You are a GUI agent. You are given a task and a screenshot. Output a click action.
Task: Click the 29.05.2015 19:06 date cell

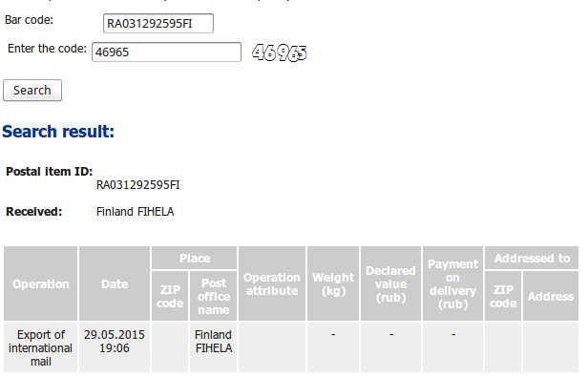[115, 341]
